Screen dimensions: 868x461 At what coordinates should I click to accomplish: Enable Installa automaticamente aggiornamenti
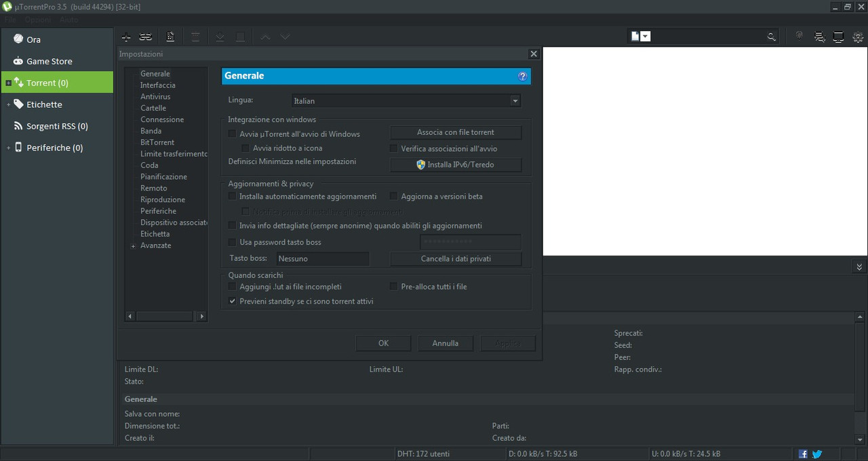pos(232,196)
